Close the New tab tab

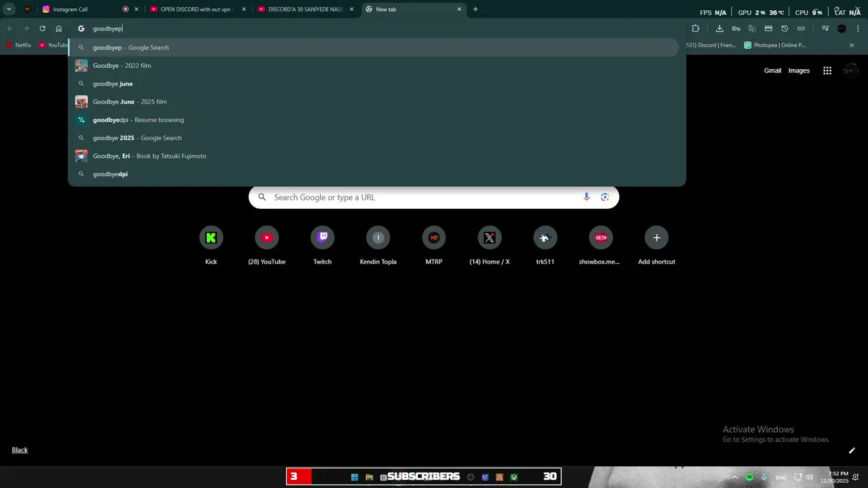point(459,9)
